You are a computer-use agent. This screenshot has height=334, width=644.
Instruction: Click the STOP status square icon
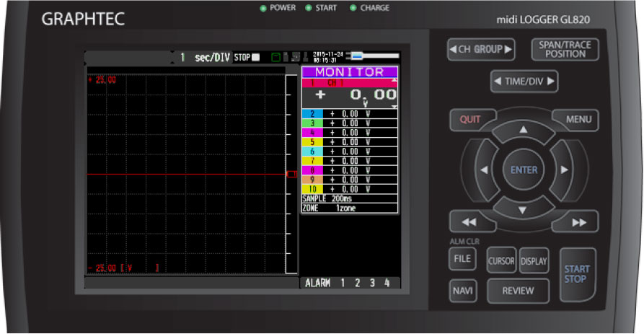click(256, 57)
